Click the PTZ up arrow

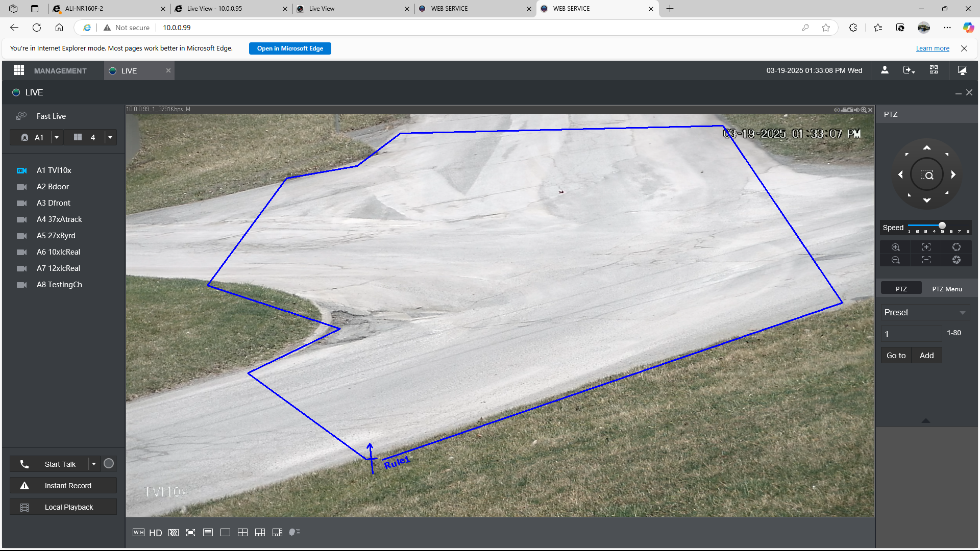point(926,148)
